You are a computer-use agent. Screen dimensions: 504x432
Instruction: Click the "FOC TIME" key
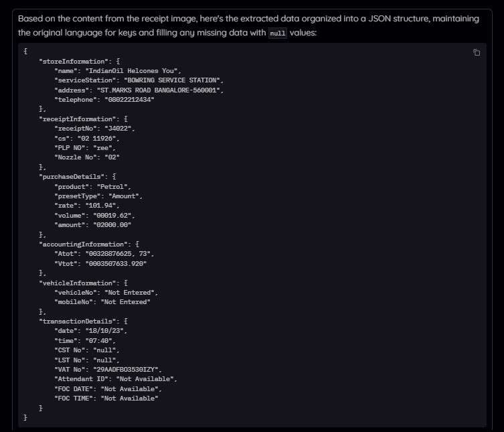pyautogui.click(x=74, y=399)
